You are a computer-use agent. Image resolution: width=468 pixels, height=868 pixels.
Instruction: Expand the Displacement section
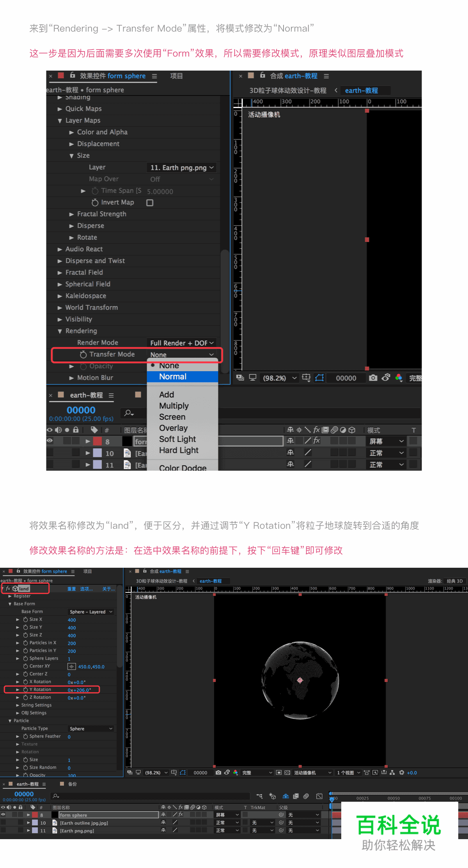[71, 144]
